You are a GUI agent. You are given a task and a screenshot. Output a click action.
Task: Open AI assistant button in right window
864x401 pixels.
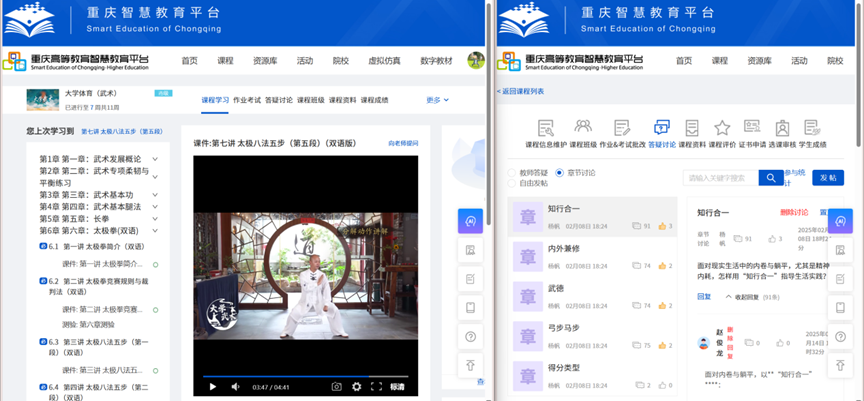[840, 221]
